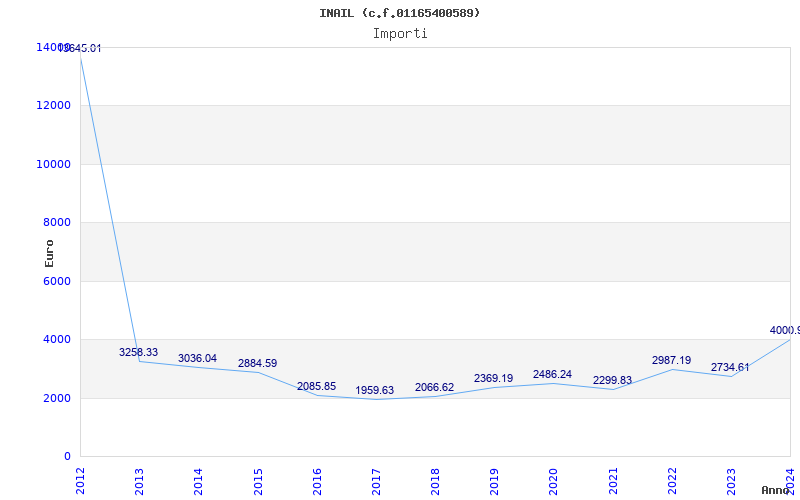Click the data label 2734.61

tap(730, 367)
